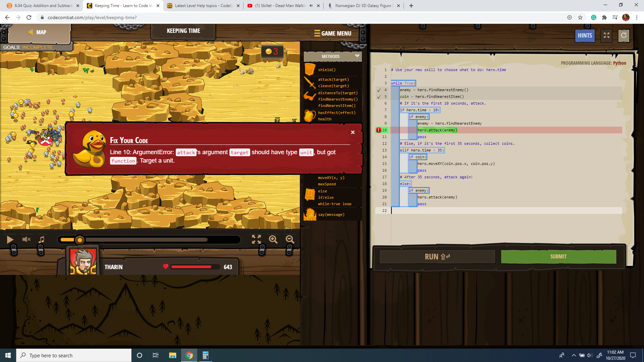Maximize the code editor panel
Viewport: 644px width, 362px height.
pyautogui.click(x=606, y=36)
